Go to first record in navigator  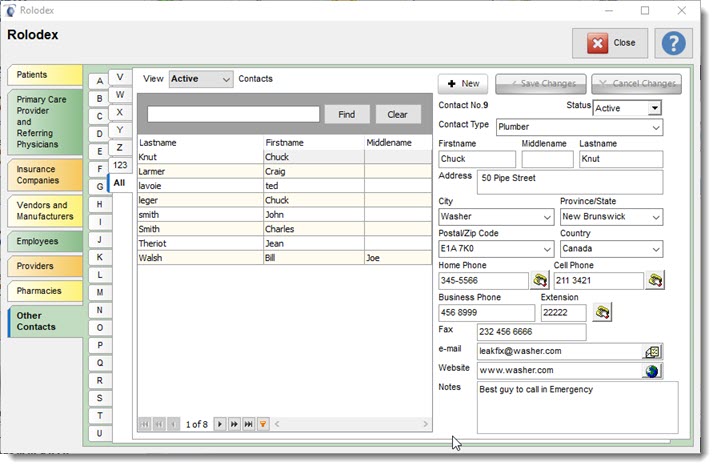click(145, 424)
